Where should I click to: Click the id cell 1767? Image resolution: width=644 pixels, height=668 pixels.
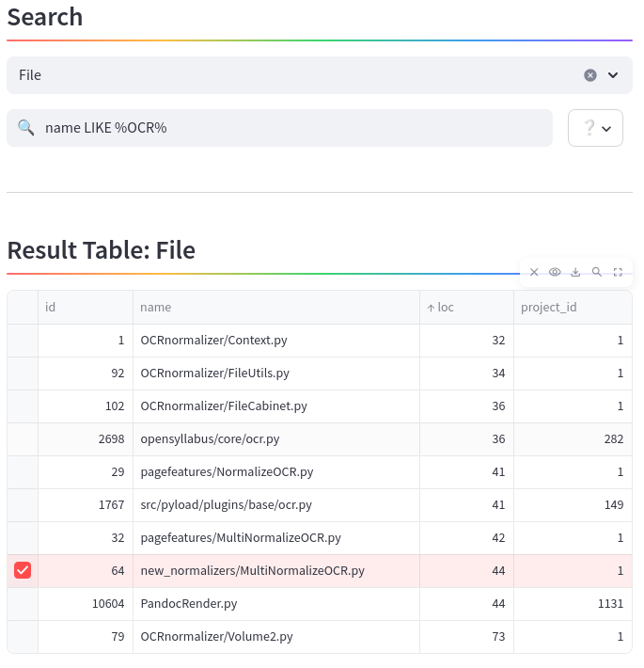(x=86, y=505)
